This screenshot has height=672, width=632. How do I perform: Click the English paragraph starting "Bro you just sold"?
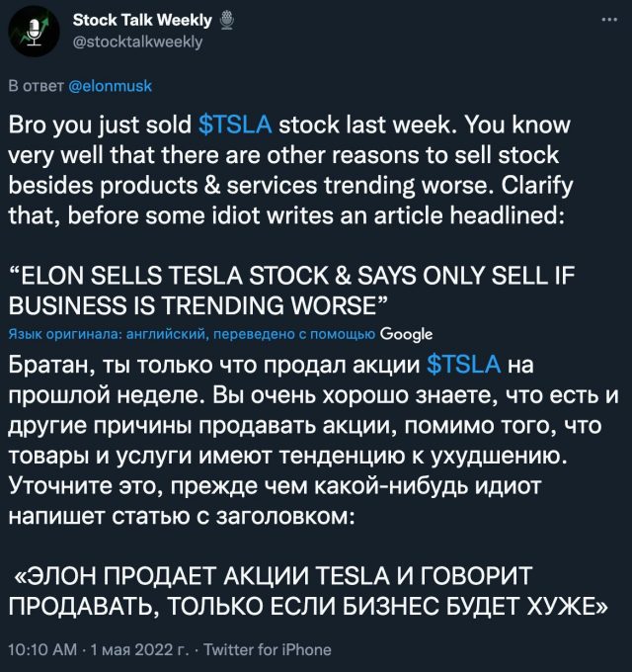pos(290,170)
